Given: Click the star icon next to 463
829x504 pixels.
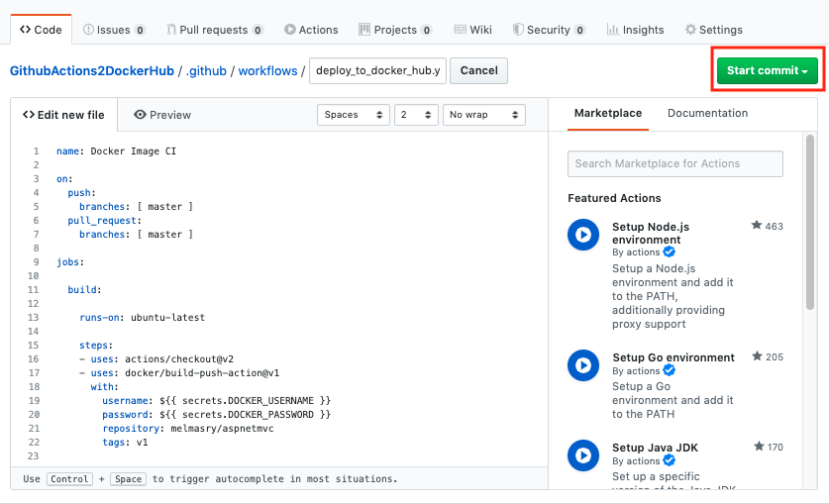Looking at the screenshot, I should pos(757,226).
